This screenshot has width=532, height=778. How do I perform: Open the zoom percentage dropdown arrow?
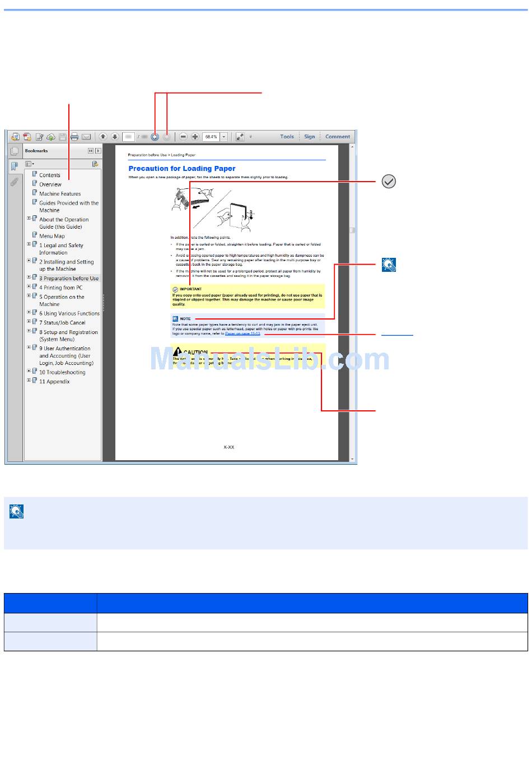click(224, 137)
